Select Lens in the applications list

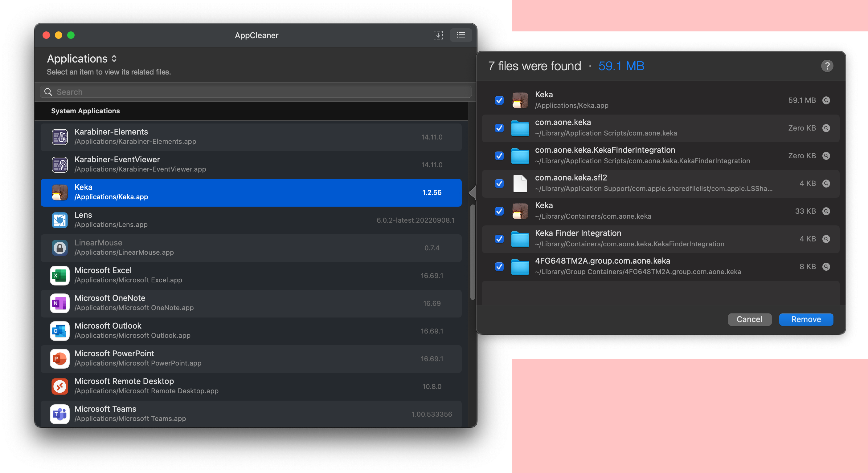tap(251, 220)
